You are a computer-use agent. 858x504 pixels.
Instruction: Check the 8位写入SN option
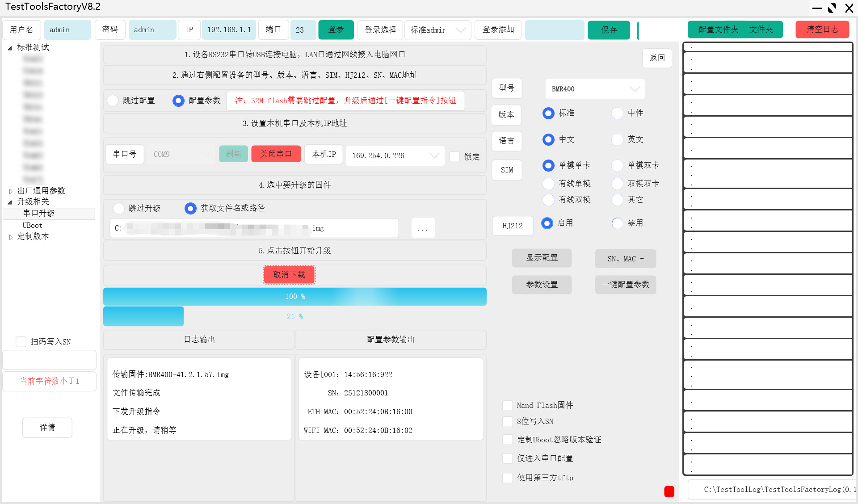pos(508,421)
